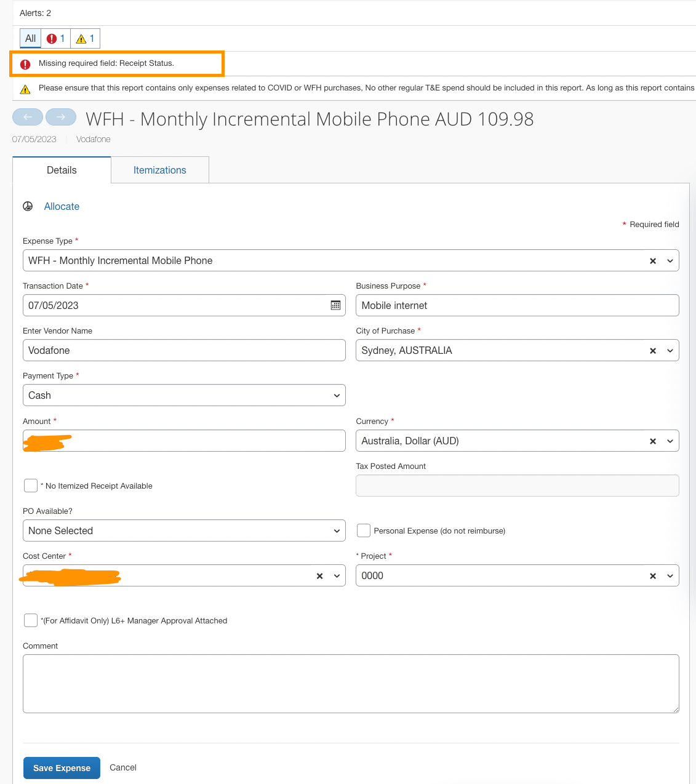
Task: Expand the Currency dropdown arrow
Action: pyautogui.click(x=670, y=441)
